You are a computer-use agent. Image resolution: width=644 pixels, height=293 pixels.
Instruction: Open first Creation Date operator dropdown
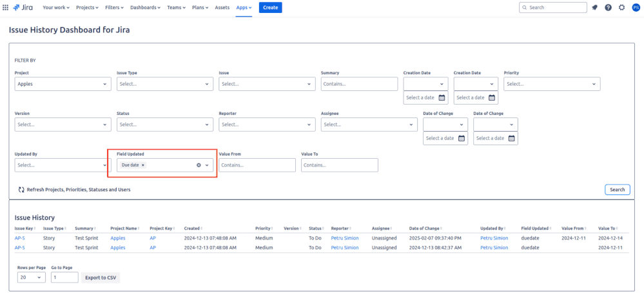pos(425,84)
